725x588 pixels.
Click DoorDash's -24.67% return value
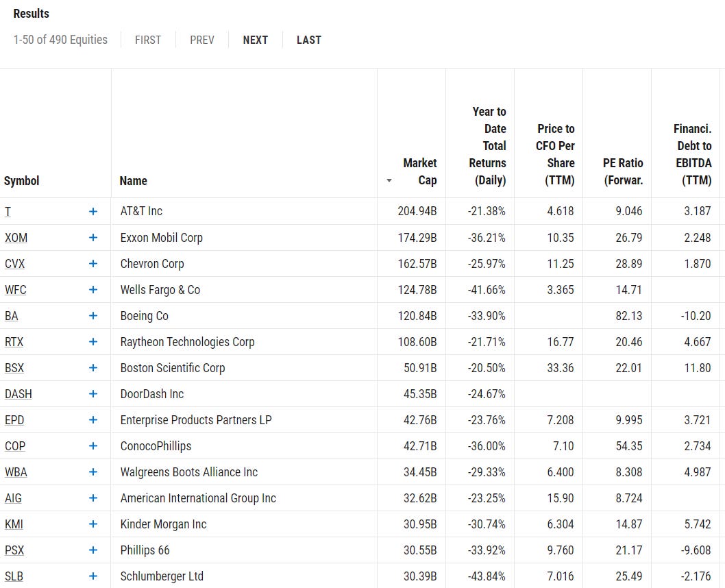(487, 394)
